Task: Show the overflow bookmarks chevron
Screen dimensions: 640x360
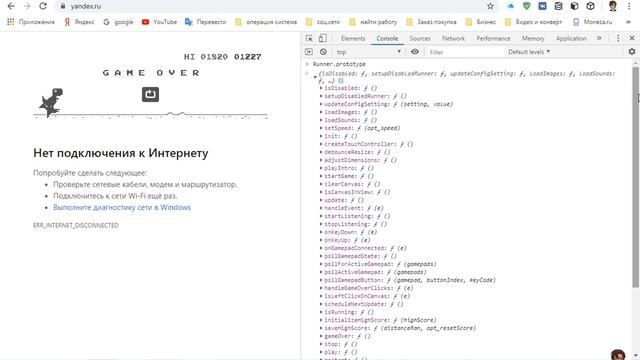Action: coord(628,22)
